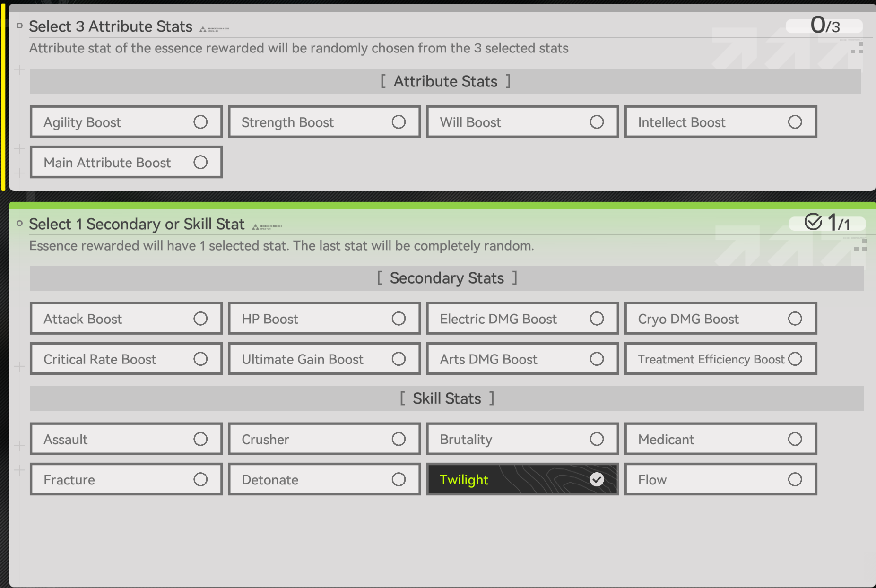Choose the Detonate skill stat
Screen dimensions: 876x588
324,479
